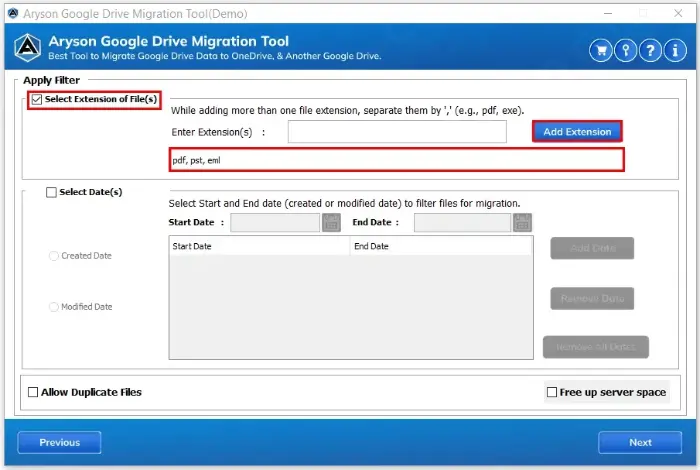Proceed with the Next button
This screenshot has height=470, width=700.
pos(640,442)
